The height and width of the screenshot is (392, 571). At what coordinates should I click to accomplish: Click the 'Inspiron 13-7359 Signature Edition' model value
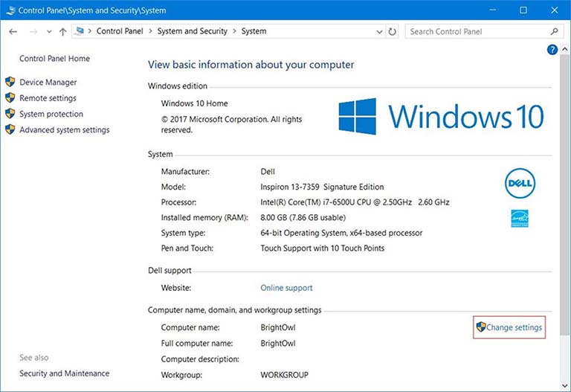322,187
